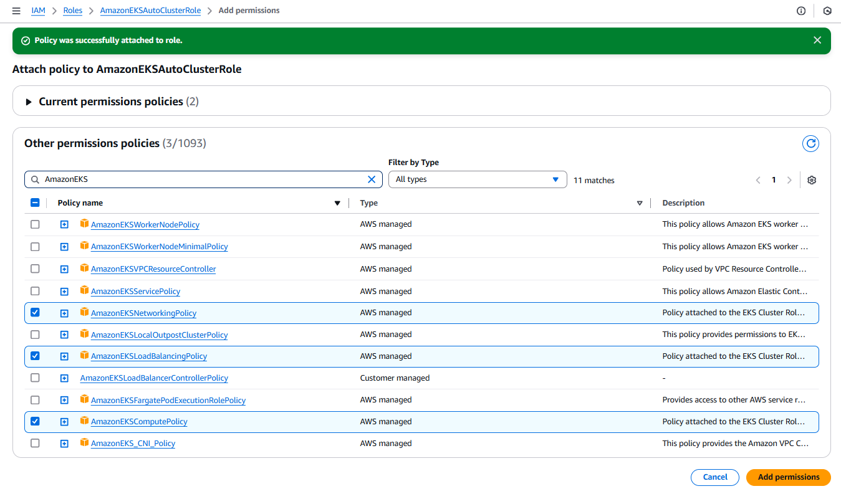The height and width of the screenshot is (504, 841).
Task: Click the AmazonEKSVPCResourceController orange policy icon
Action: [84, 269]
